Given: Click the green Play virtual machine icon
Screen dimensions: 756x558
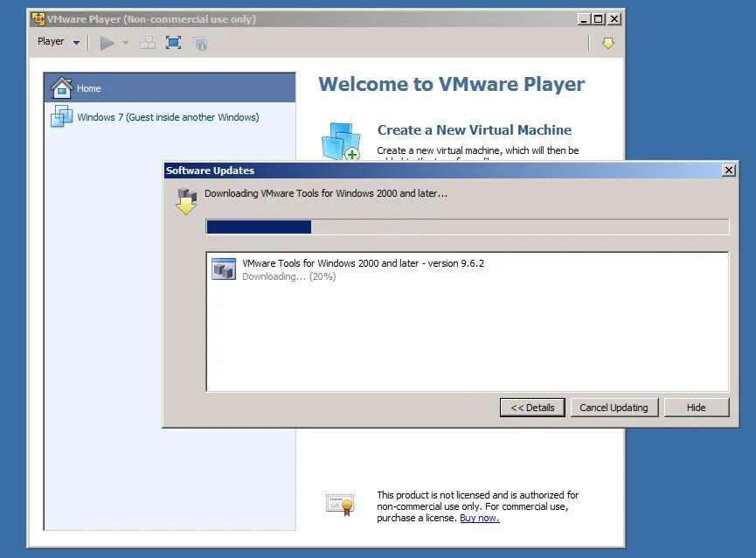Looking at the screenshot, I should pyautogui.click(x=107, y=44).
